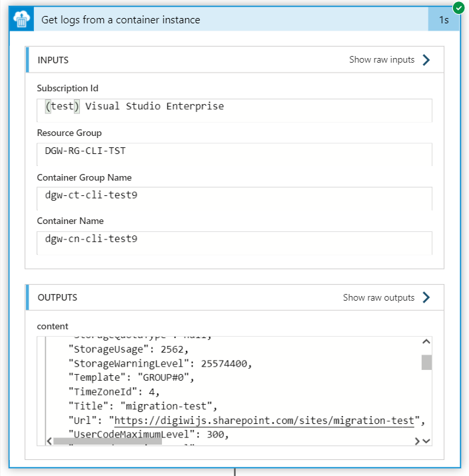Open raw outputs via chevron arrow
469x476 pixels.
coord(426,297)
